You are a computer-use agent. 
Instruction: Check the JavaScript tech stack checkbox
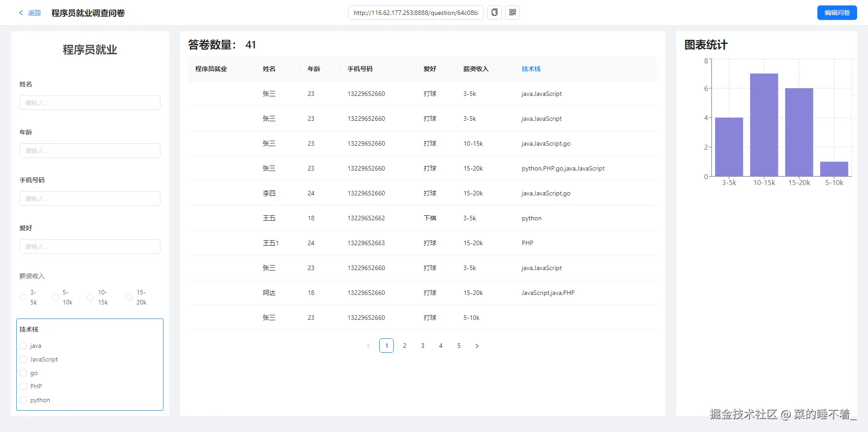tap(23, 359)
